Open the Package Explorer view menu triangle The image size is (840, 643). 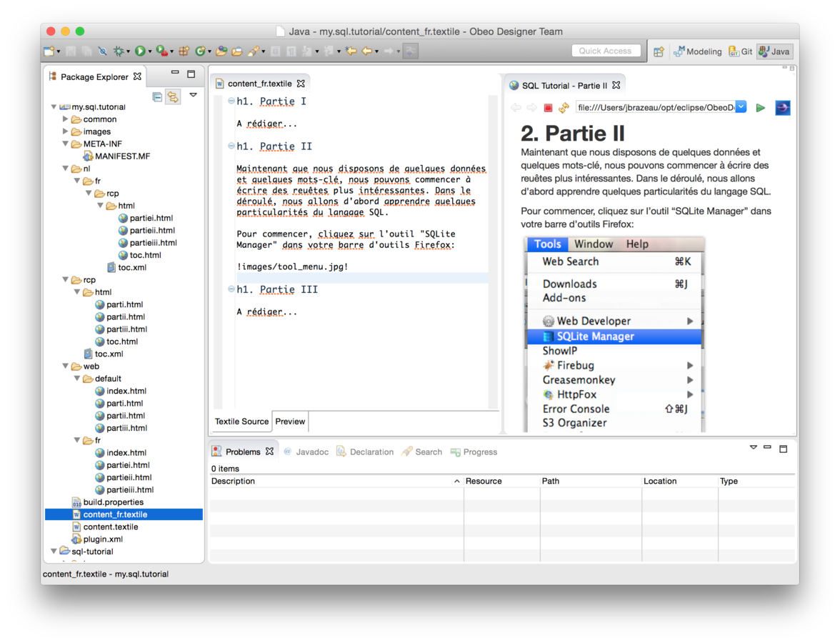click(x=194, y=96)
